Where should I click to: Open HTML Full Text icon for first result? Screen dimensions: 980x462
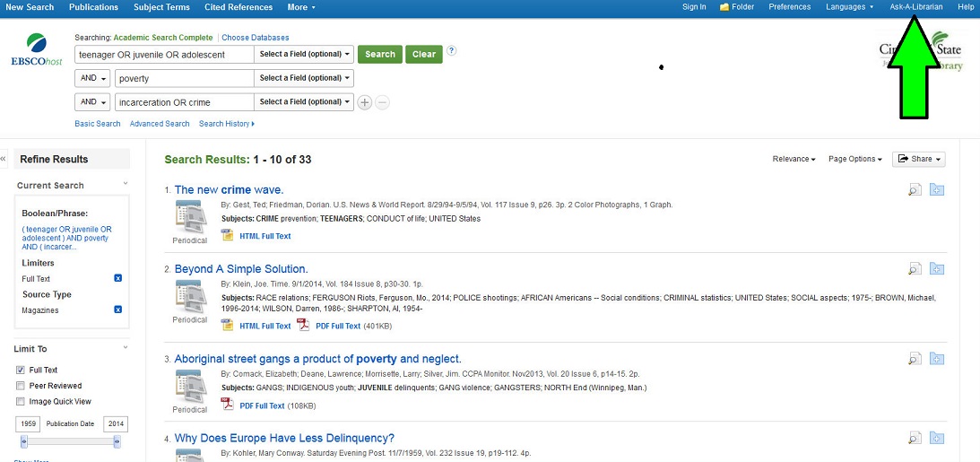pos(228,236)
